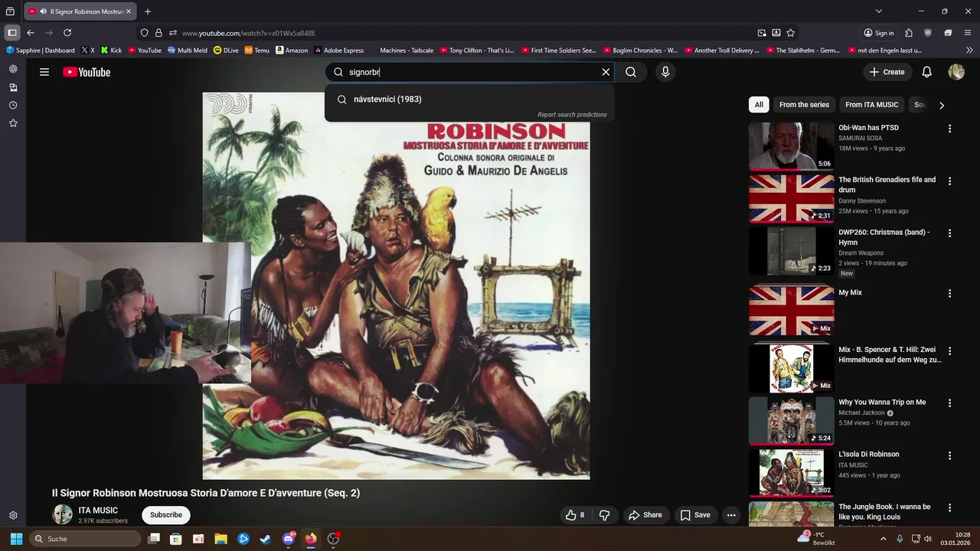Image resolution: width=980 pixels, height=551 pixels.
Task: Open options for The British Grenadiers video
Action: 949,181
